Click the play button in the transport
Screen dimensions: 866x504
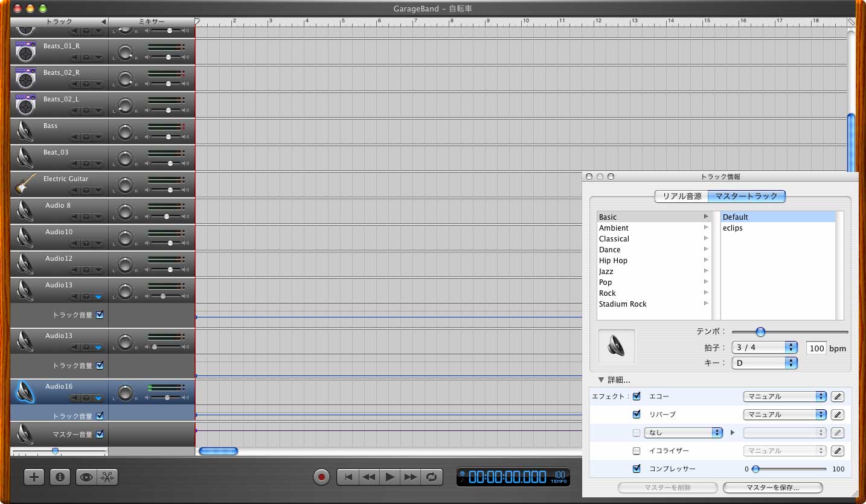390,477
